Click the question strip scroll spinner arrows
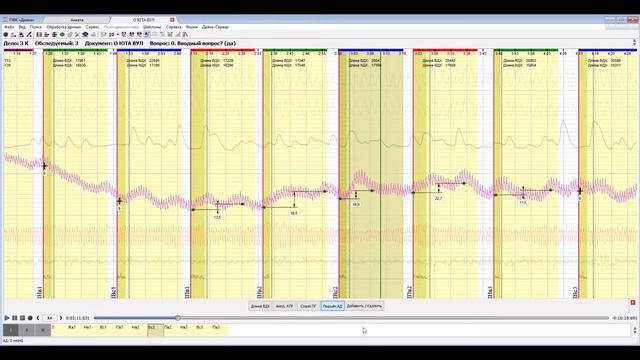The width and height of the screenshot is (640, 360). (x=634, y=330)
